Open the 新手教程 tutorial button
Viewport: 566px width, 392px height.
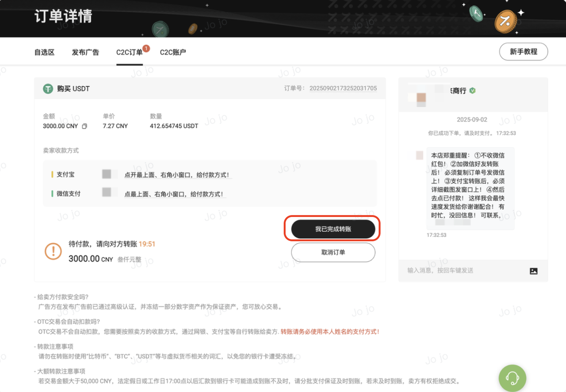(x=523, y=52)
